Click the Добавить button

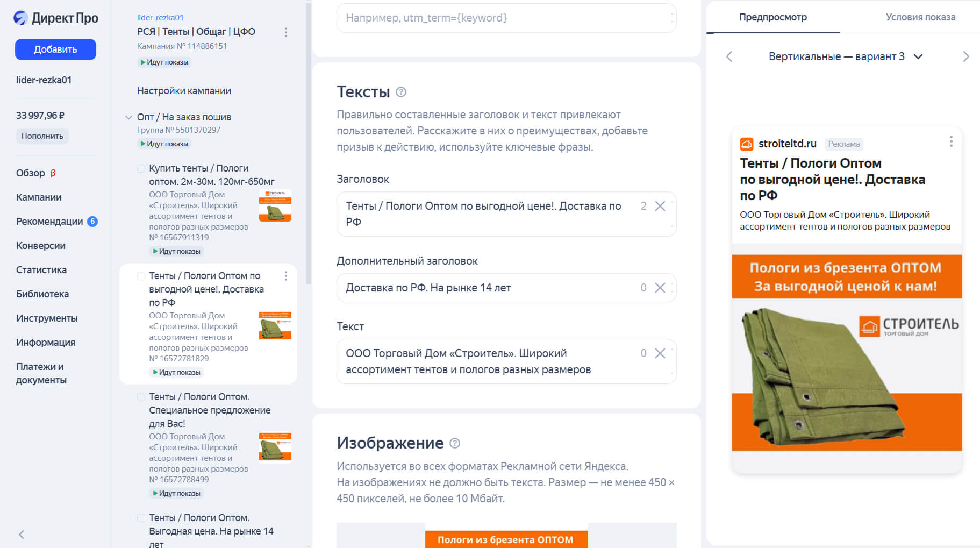pos(55,49)
